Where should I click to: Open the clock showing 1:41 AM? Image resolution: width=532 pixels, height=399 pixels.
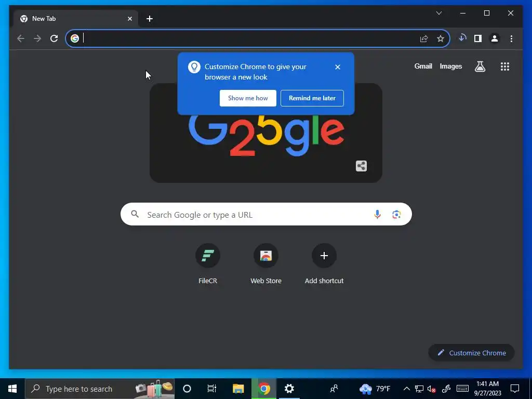click(487, 389)
